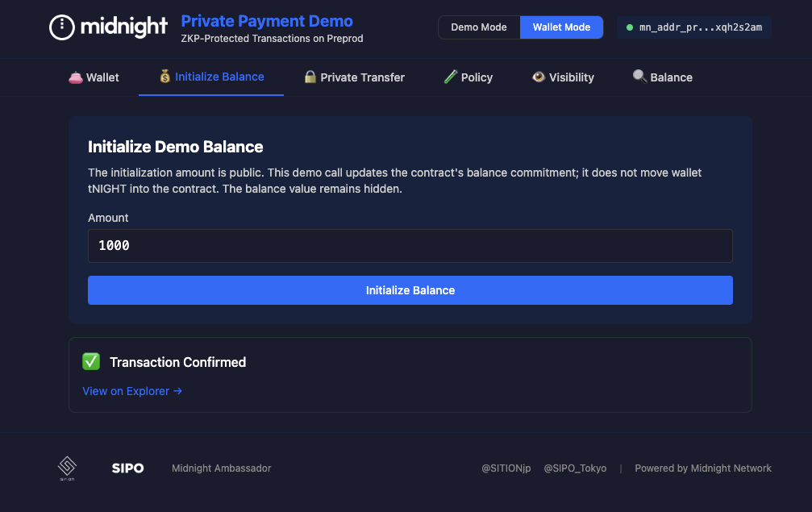Click the Powered by Midnight Network text

702,468
